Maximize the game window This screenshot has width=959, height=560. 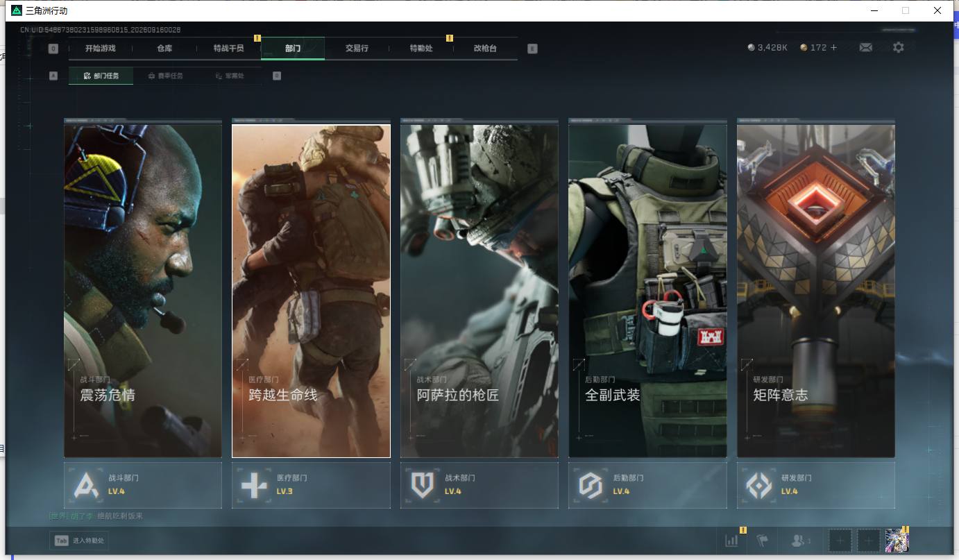pyautogui.click(x=905, y=10)
